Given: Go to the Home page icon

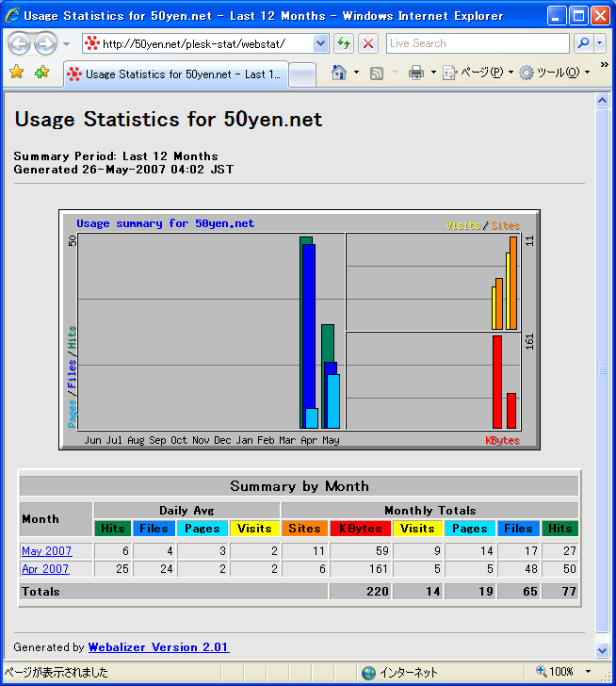Looking at the screenshot, I should tap(339, 73).
